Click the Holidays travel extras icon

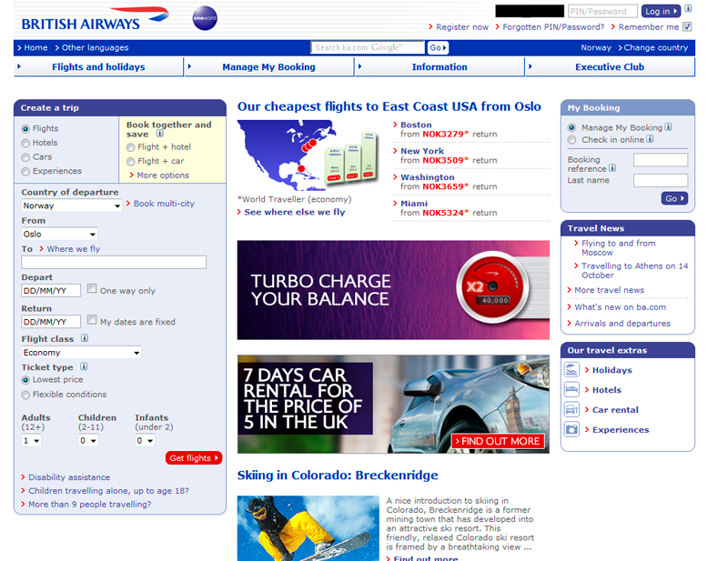point(572,370)
